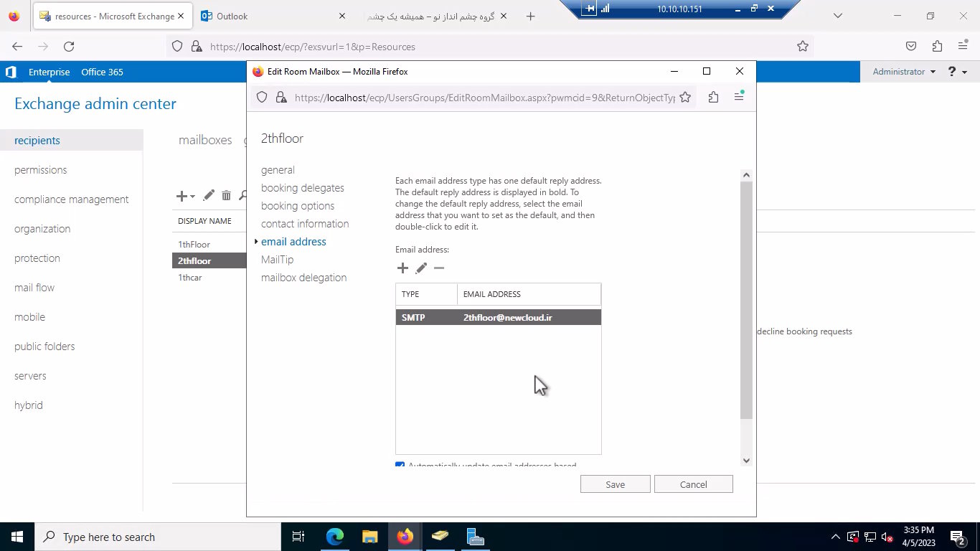
Task: Close the Outlook browser tab
Action: pyautogui.click(x=342, y=16)
